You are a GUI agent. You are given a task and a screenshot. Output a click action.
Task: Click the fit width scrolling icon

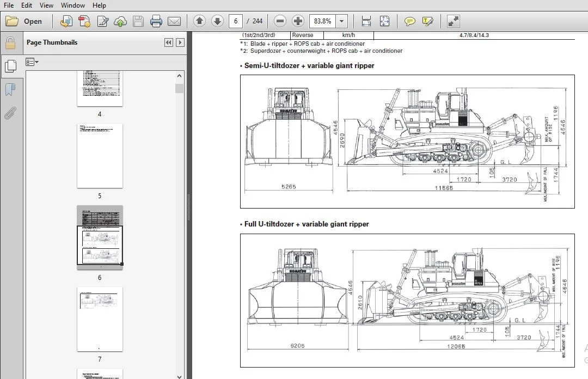366,21
